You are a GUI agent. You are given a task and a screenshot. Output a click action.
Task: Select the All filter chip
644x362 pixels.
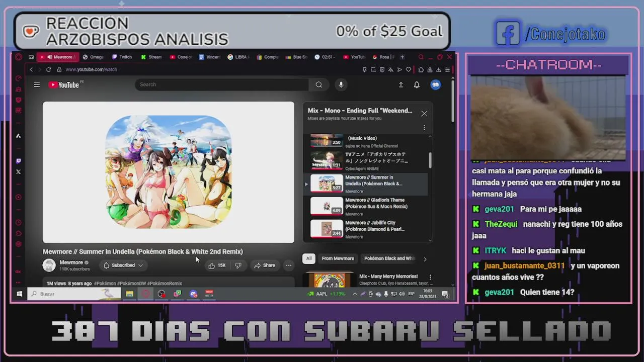[x=309, y=258]
